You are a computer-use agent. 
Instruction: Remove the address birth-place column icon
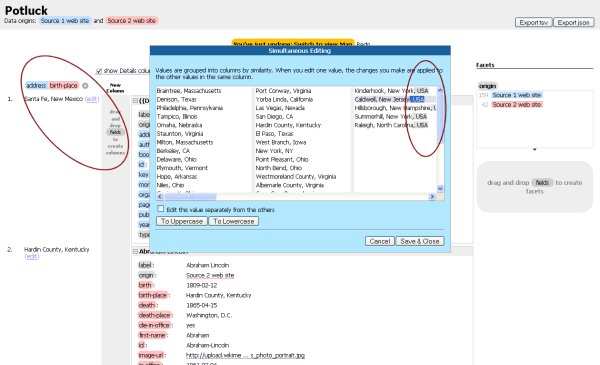pyautogui.click(x=85, y=86)
